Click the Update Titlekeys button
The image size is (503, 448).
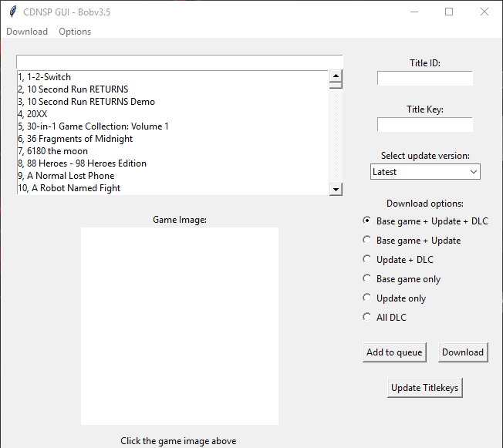[425, 388]
